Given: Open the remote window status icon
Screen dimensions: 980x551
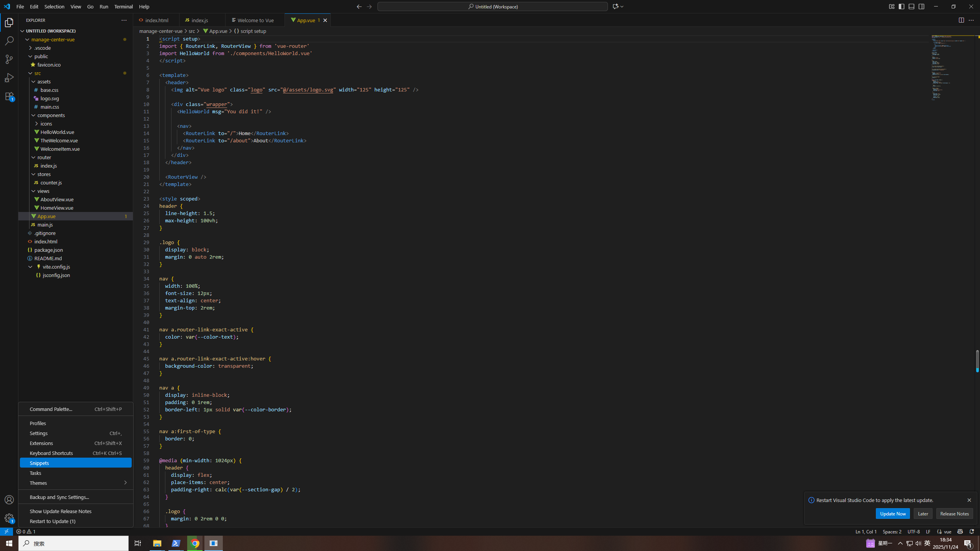Looking at the screenshot, I should click(x=6, y=531).
